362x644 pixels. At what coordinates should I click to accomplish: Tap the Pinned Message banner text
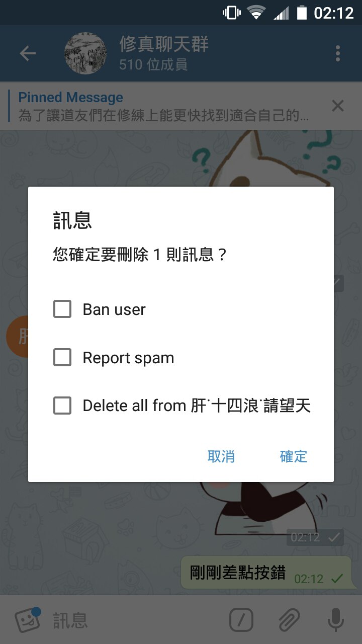70,98
